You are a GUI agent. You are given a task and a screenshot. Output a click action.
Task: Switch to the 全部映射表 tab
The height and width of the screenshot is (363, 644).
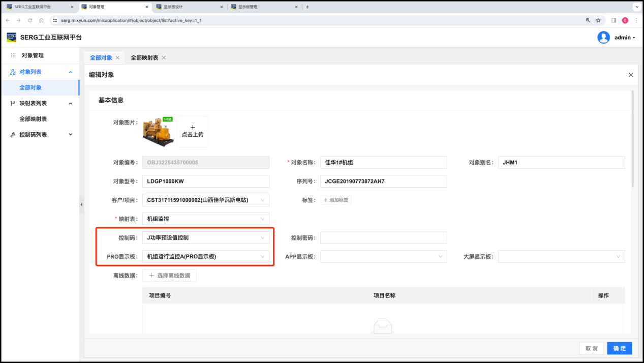(144, 58)
